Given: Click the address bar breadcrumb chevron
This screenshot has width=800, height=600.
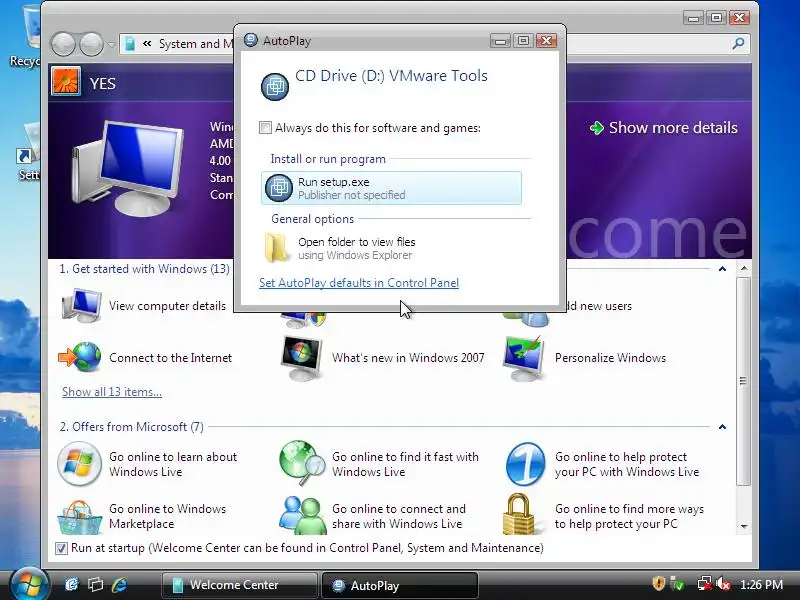Looking at the screenshot, I should [147, 44].
